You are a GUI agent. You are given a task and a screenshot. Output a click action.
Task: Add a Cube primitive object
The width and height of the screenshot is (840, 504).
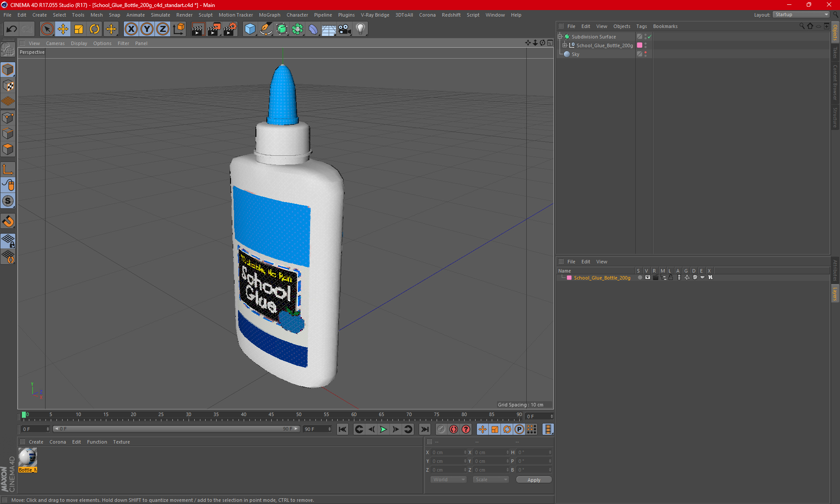(x=250, y=29)
